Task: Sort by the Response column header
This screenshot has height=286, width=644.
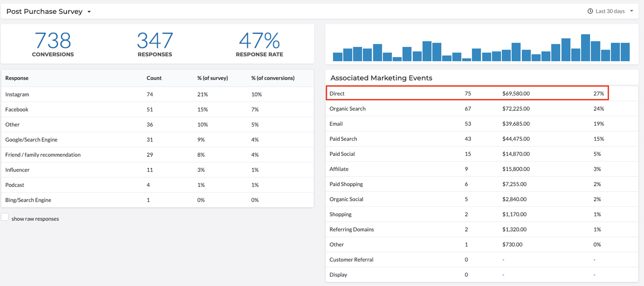Action: (x=17, y=78)
